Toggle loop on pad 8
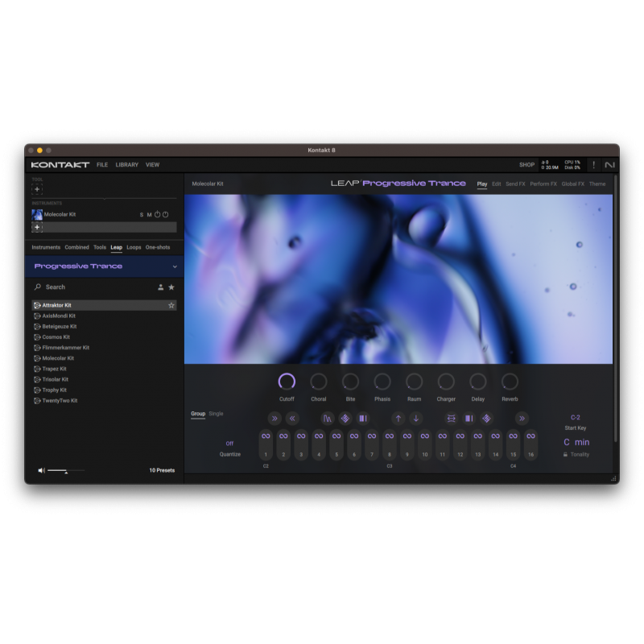The height and width of the screenshot is (644, 644). click(x=390, y=436)
